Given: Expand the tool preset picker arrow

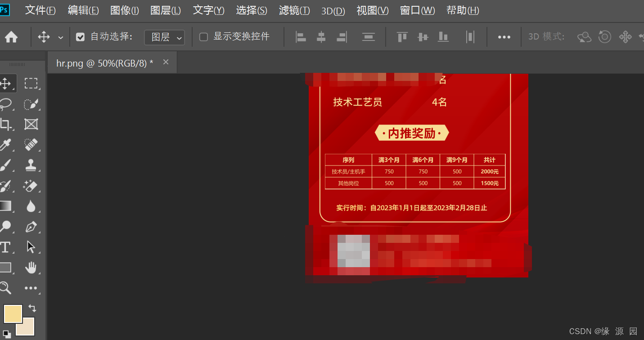Looking at the screenshot, I should 61,38.
